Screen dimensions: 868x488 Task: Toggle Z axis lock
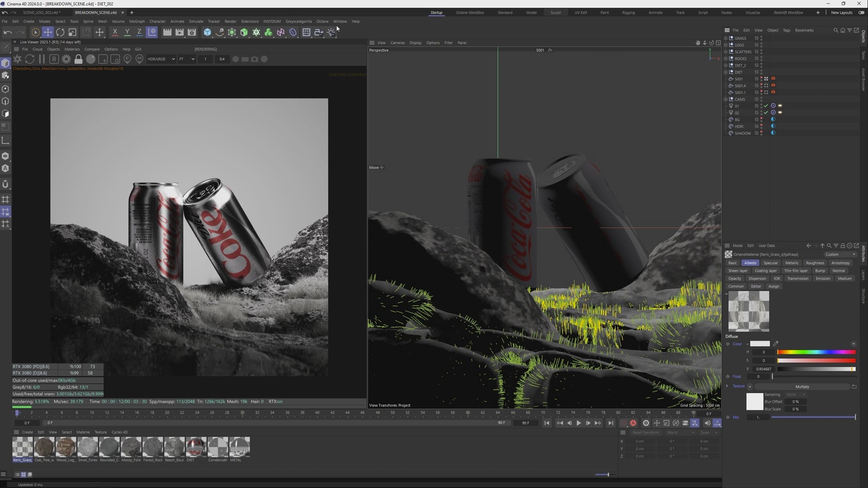(x=139, y=32)
